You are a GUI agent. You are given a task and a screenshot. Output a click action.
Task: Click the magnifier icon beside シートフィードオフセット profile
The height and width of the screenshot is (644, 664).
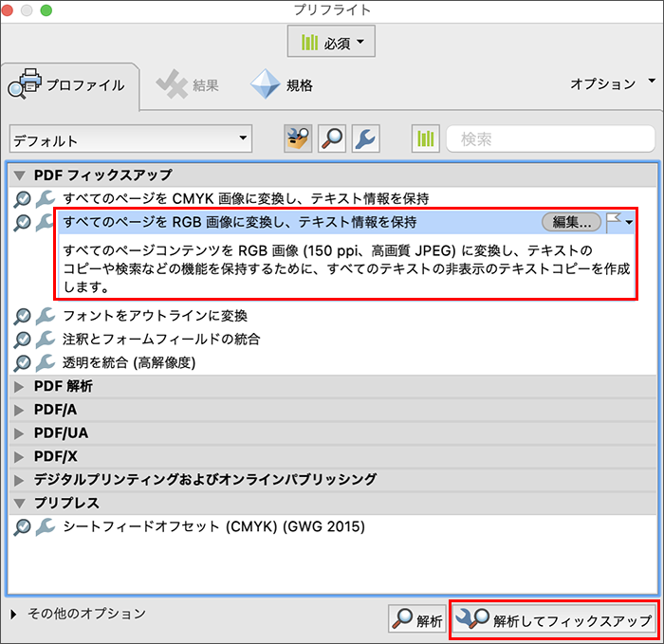point(23,526)
